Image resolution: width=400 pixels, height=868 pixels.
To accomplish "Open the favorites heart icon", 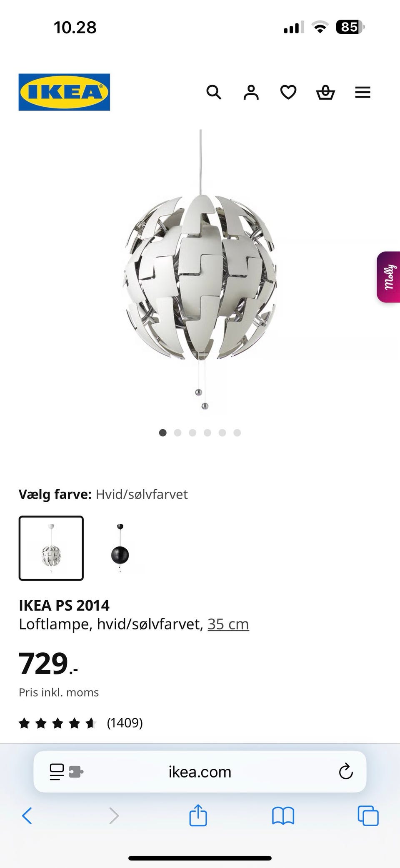I will click(x=288, y=92).
